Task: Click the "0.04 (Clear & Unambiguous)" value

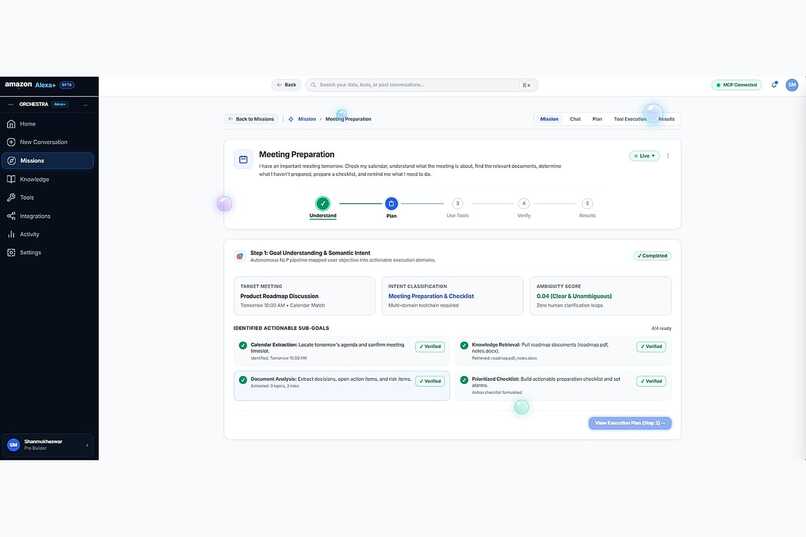Action: click(574, 296)
